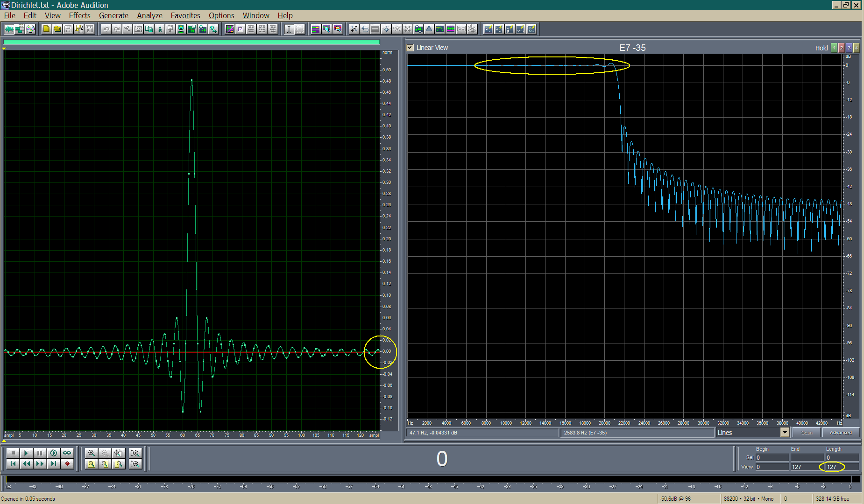Open the Effects menu
The height and width of the screenshot is (504, 864).
79,15
